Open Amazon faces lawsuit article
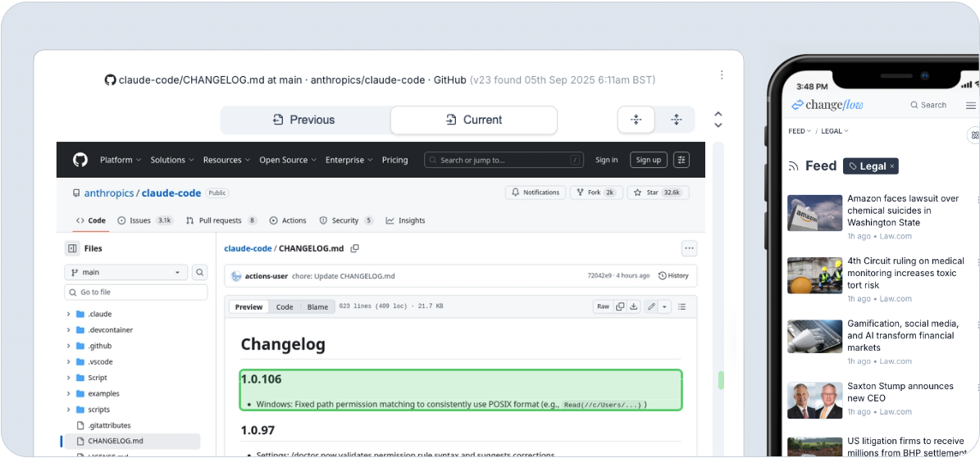 coord(902,211)
